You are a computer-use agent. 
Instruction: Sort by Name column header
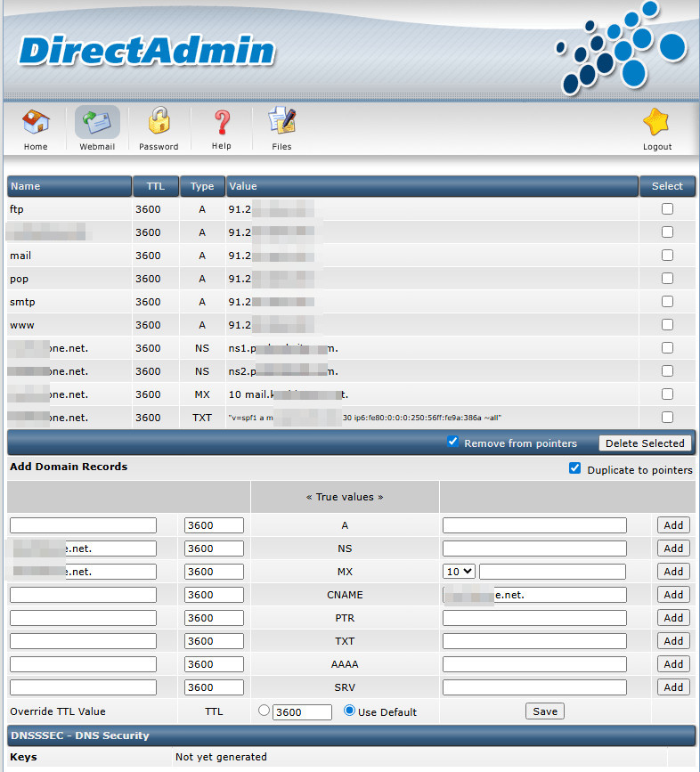tap(69, 186)
